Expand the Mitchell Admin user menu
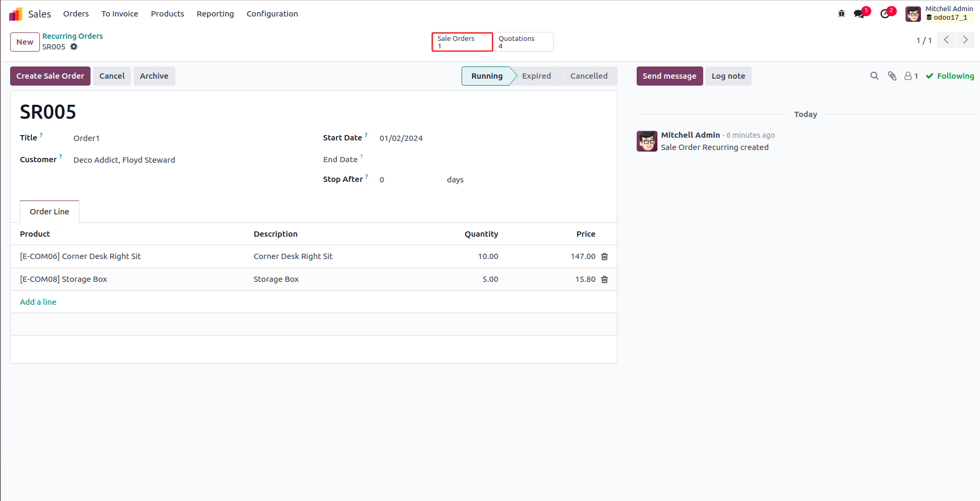 (940, 14)
